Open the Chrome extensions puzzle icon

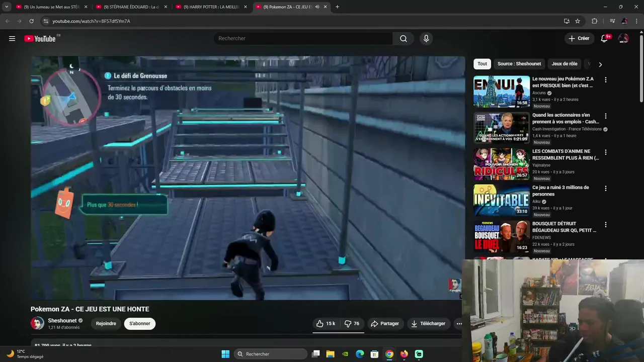tap(594, 21)
